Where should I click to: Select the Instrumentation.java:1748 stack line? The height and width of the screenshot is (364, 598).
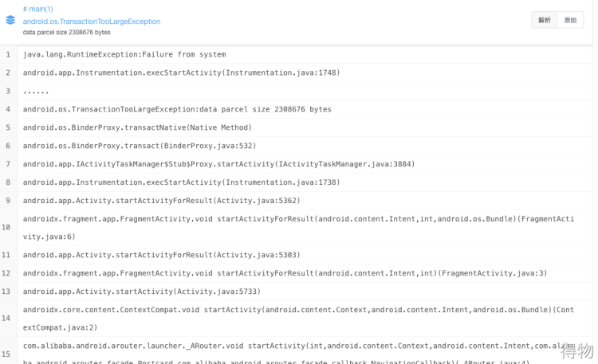(x=181, y=72)
